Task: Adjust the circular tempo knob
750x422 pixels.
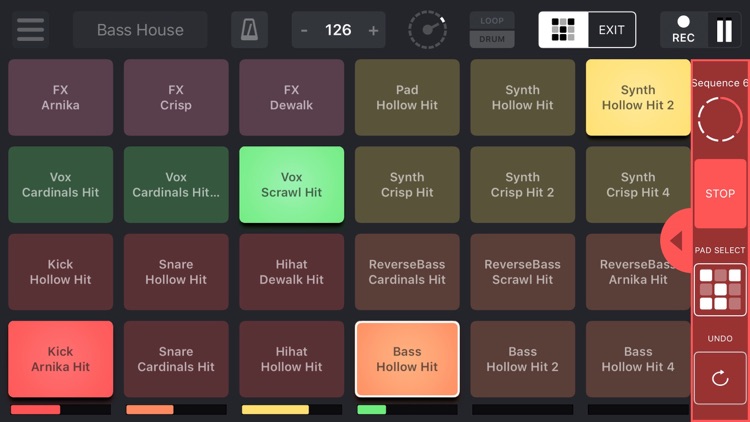Action: [428, 30]
